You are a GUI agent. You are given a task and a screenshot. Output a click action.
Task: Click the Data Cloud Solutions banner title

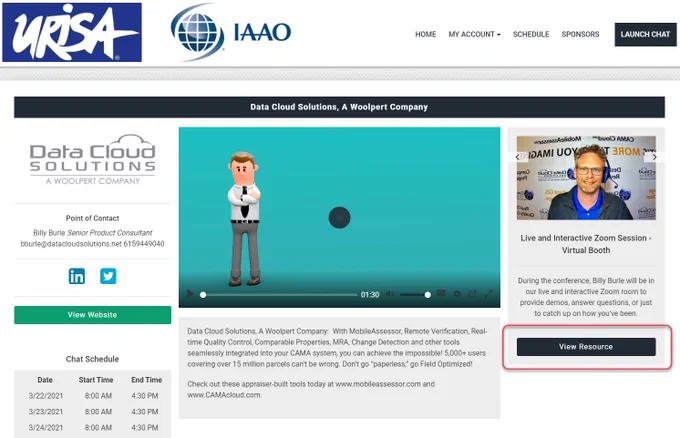pyautogui.click(x=339, y=107)
